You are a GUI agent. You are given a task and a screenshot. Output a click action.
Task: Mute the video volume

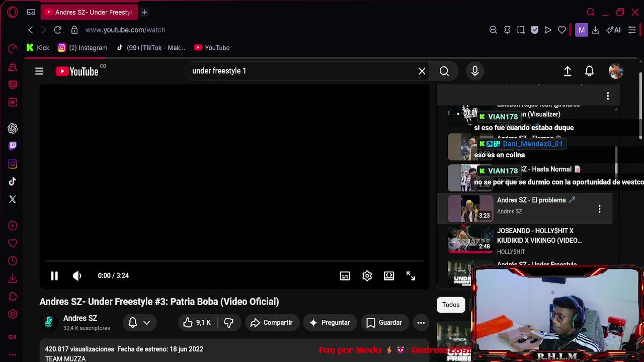77,276
